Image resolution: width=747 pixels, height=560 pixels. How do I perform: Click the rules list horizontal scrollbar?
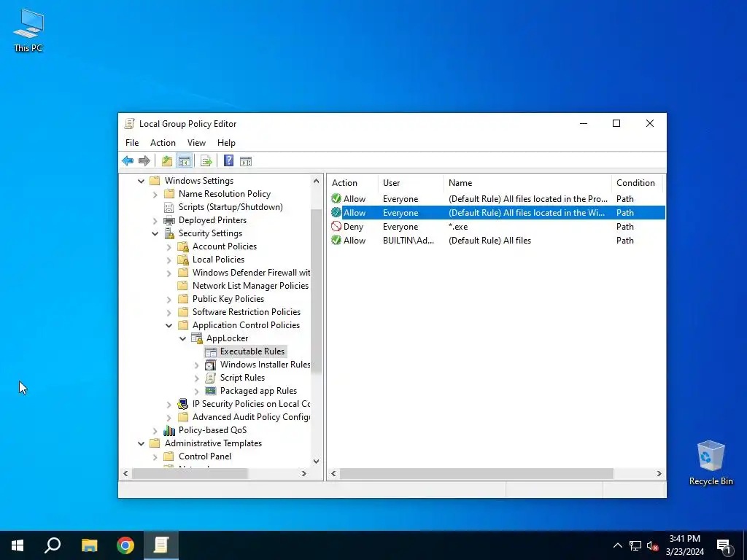click(x=476, y=473)
